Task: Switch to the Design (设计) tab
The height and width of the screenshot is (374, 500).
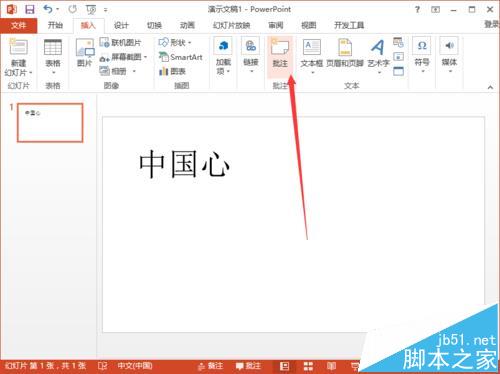Action: pos(121,25)
